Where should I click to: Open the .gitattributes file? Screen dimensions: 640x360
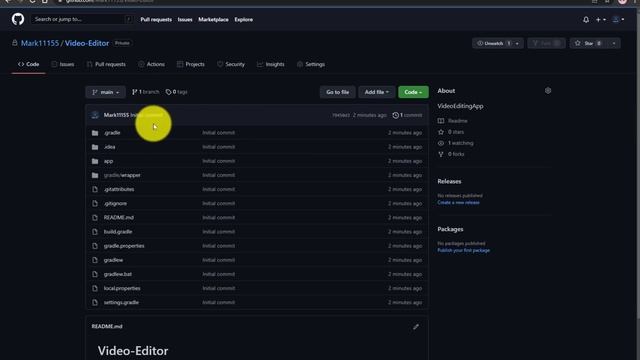(119, 189)
